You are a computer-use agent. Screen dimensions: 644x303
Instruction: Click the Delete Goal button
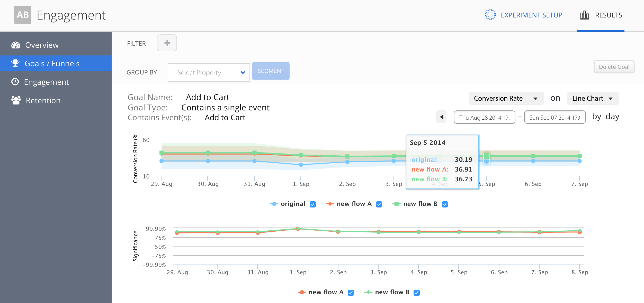pos(614,67)
